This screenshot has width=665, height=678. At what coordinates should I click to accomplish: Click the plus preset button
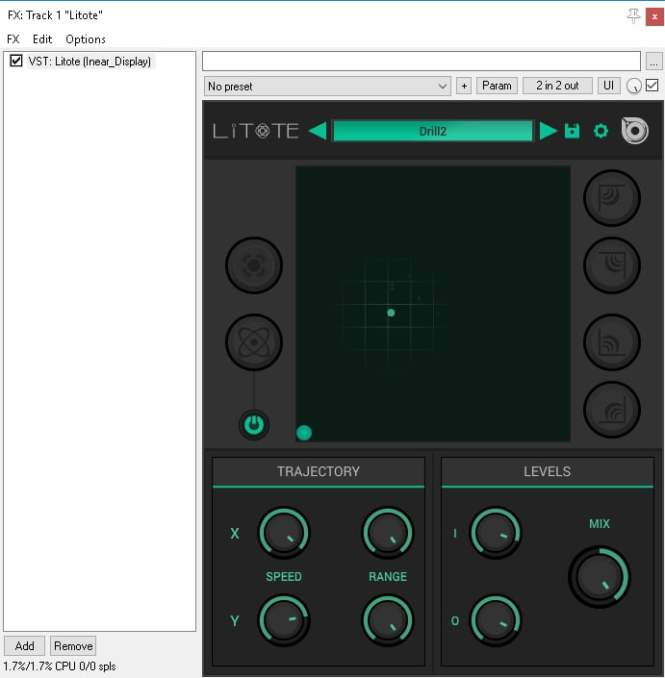464,86
